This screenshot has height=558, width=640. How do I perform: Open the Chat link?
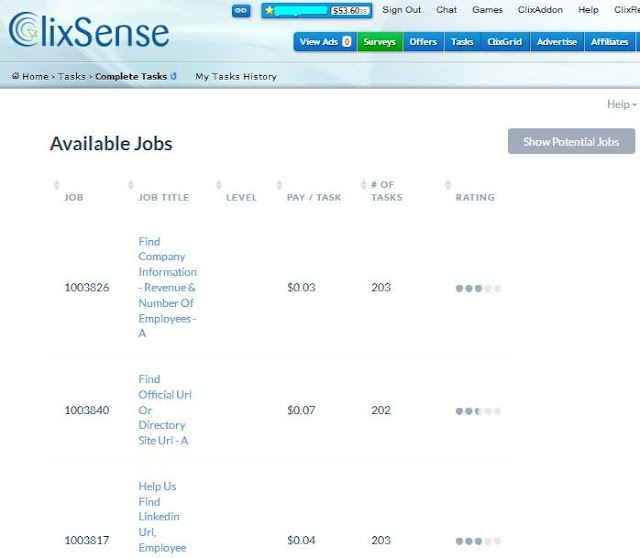(x=447, y=10)
